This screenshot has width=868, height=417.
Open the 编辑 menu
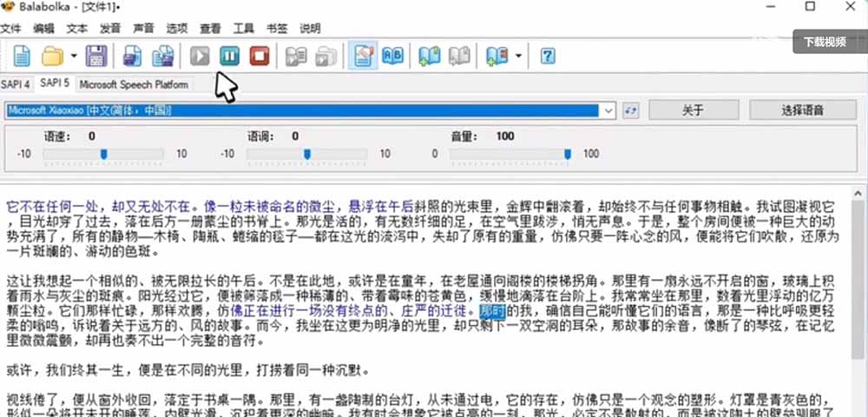pyautogui.click(x=43, y=29)
